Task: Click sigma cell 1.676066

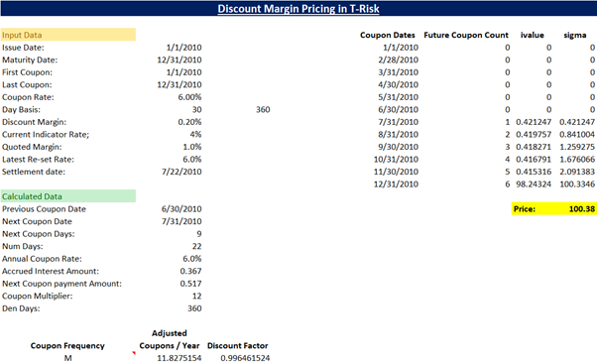Action: [577, 159]
